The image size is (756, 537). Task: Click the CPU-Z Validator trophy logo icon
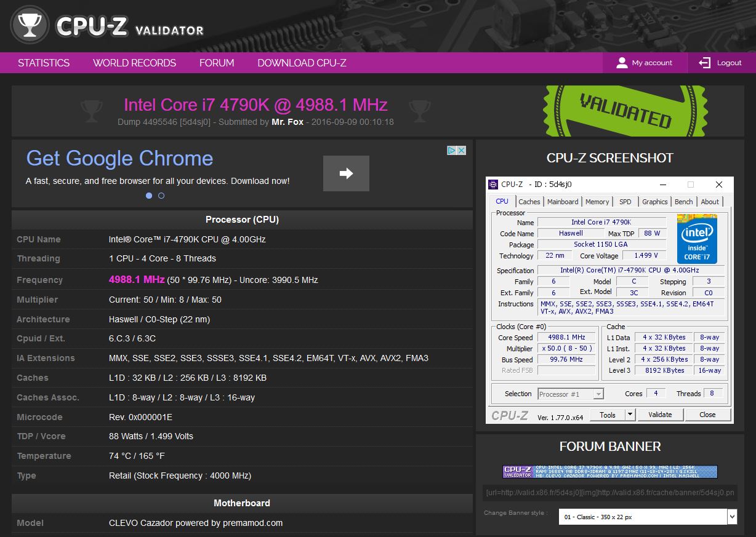(30, 25)
